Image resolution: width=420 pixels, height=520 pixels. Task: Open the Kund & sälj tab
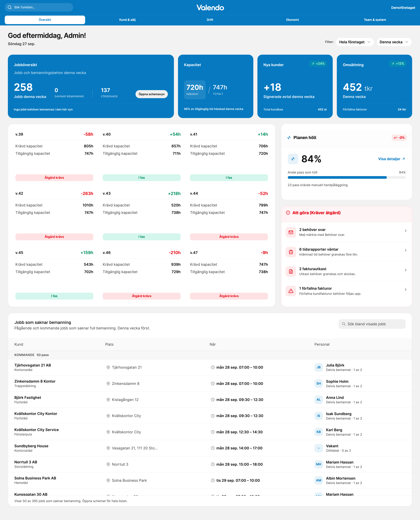(127, 20)
